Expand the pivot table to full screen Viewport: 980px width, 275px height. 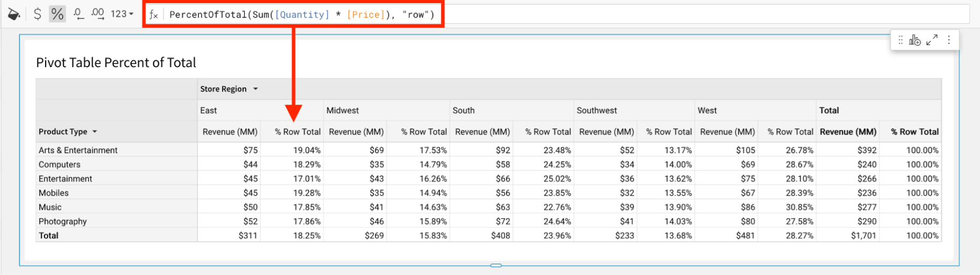[x=932, y=40]
